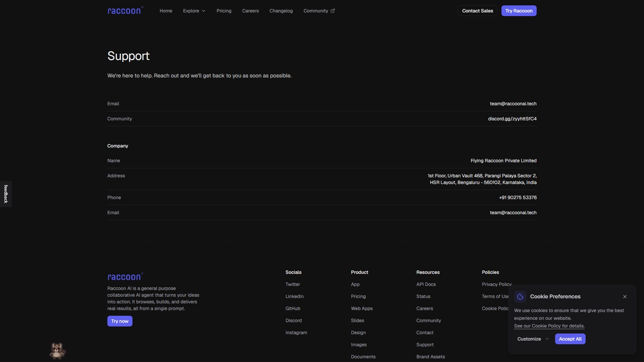Click phone number +91 90275 53376
644x362 pixels.
pyautogui.click(x=518, y=198)
